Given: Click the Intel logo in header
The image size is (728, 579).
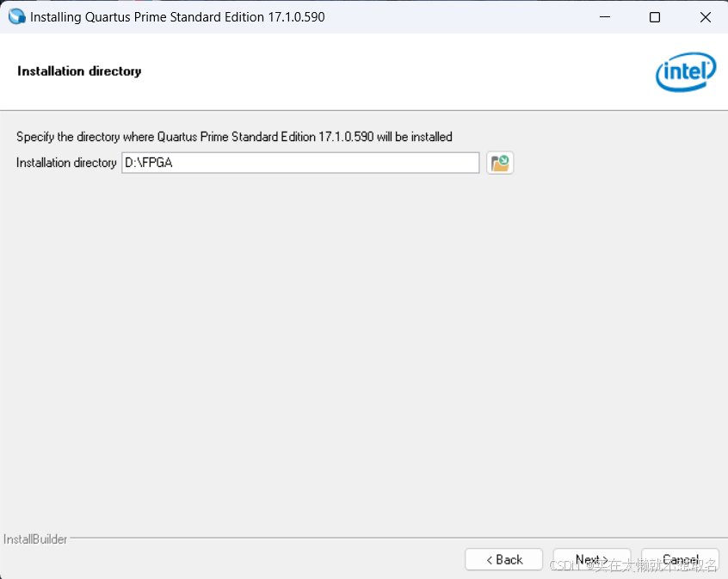Looking at the screenshot, I should [x=686, y=72].
